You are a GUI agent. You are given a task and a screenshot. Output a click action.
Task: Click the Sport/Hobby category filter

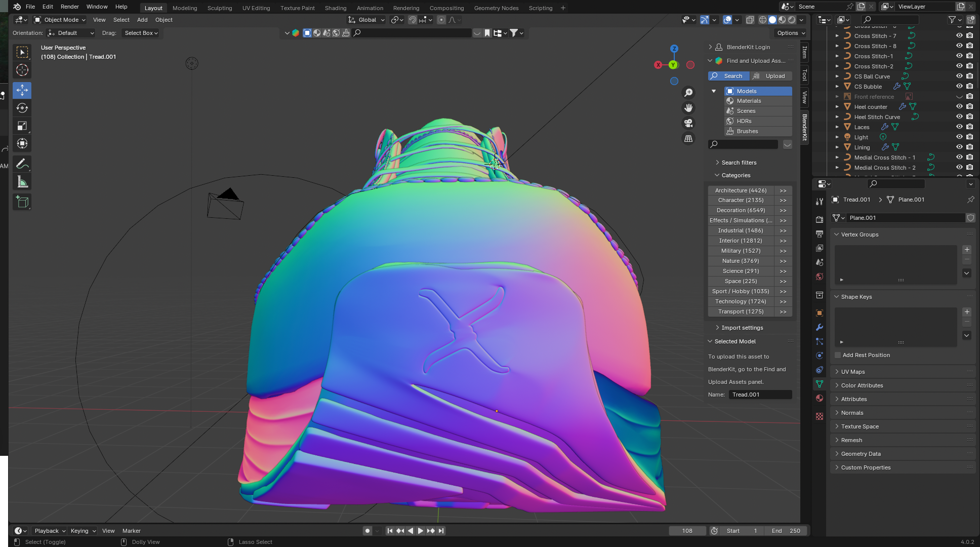click(x=741, y=291)
